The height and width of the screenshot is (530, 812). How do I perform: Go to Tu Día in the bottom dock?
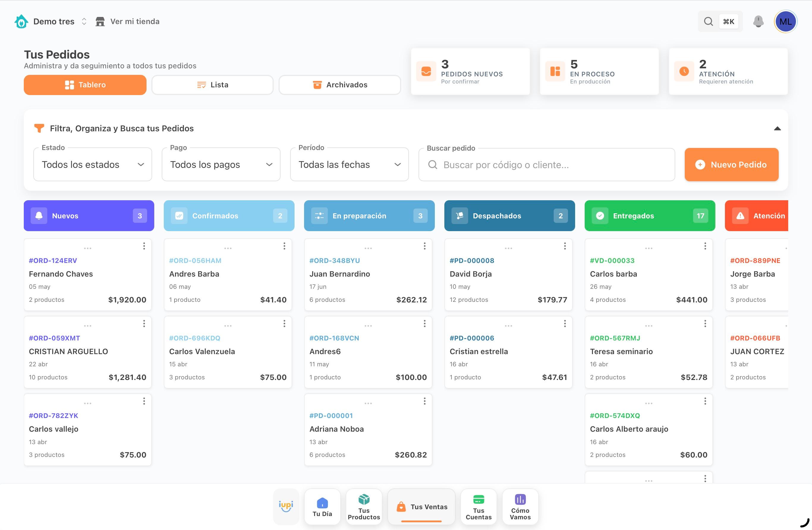pos(322,507)
